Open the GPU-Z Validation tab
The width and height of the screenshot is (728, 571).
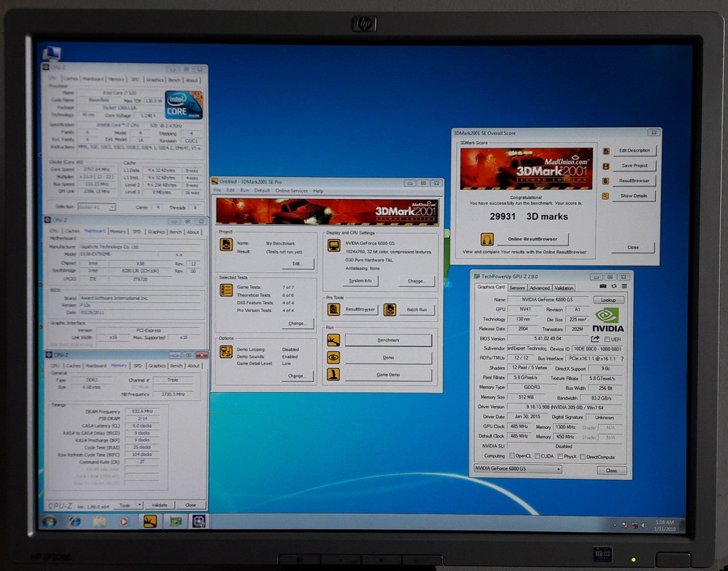(x=564, y=288)
